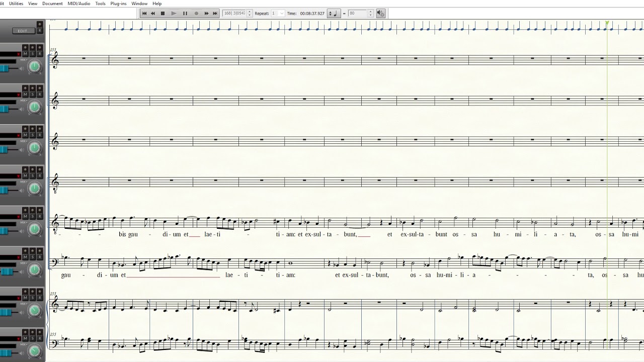Click the first track's small speaker icon
Image resolution: width=644 pixels, height=362 pixels.
click(x=22, y=68)
